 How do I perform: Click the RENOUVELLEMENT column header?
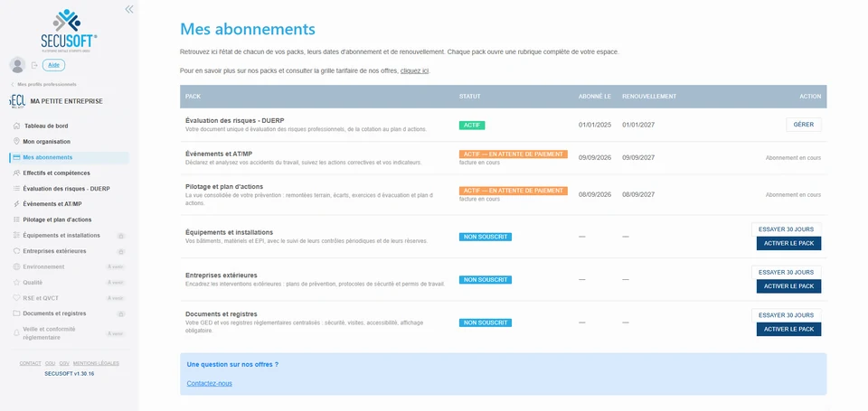click(x=649, y=97)
